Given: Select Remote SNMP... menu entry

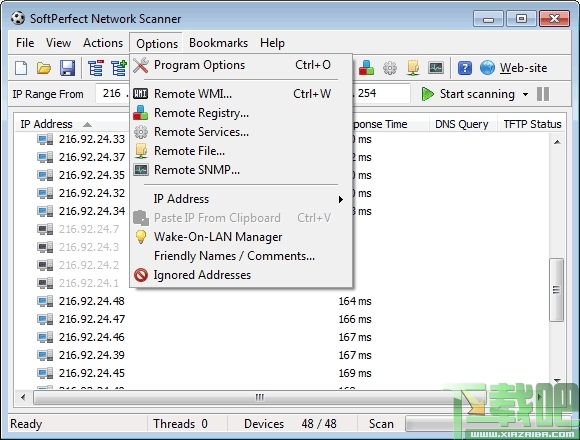Looking at the screenshot, I should tap(240, 170).
